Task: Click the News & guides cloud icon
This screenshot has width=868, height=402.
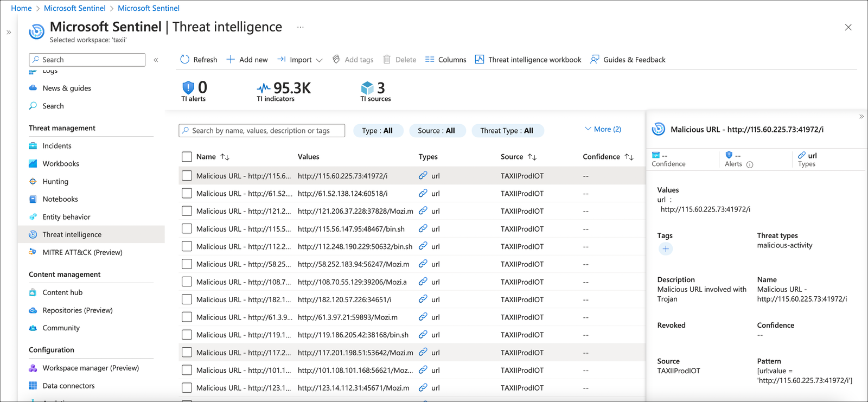Action: (x=33, y=88)
